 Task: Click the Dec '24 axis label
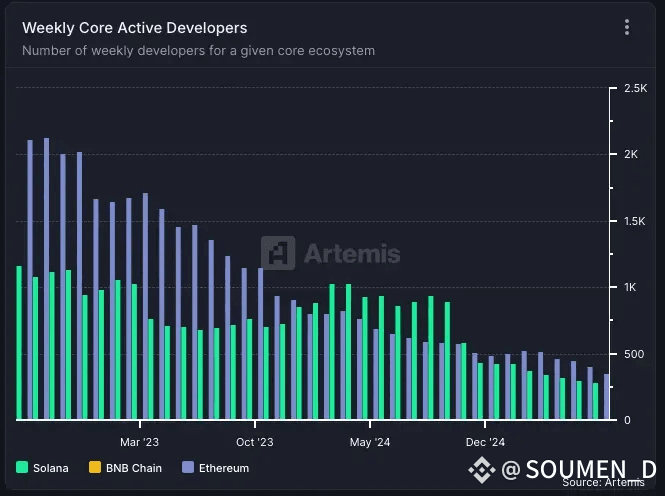click(485, 442)
